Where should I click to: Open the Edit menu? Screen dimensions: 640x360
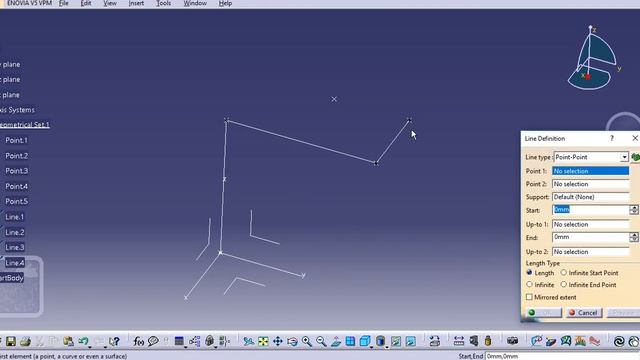coord(86,3)
